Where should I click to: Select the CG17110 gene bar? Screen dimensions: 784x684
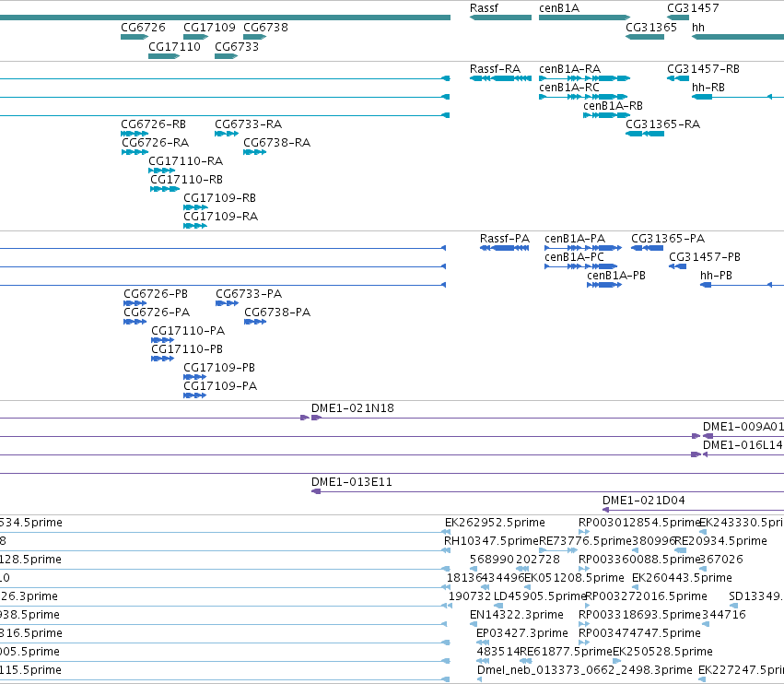click(x=164, y=56)
